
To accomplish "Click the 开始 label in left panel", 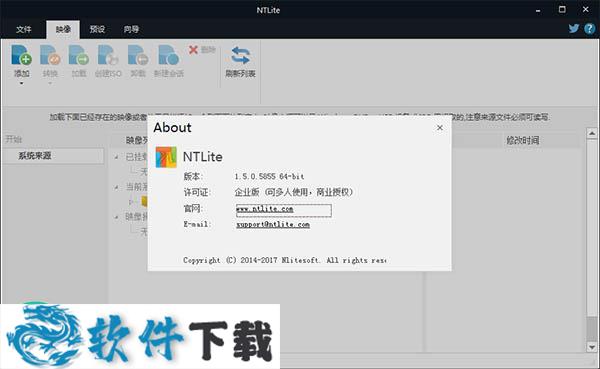I will click(x=14, y=139).
